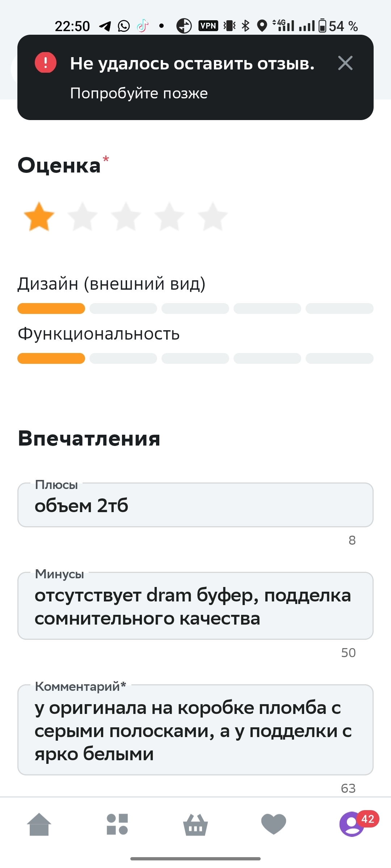Edit the Комментарий text field

[195, 731]
